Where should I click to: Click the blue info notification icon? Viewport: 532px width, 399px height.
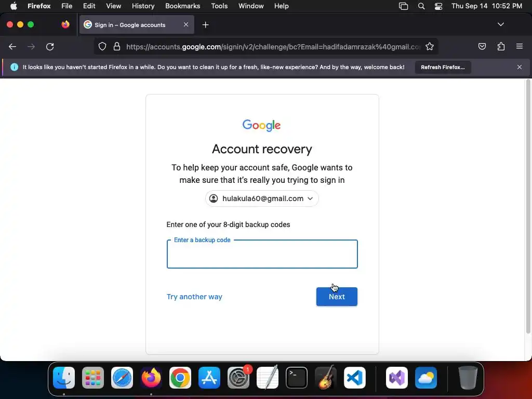coord(14,67)
